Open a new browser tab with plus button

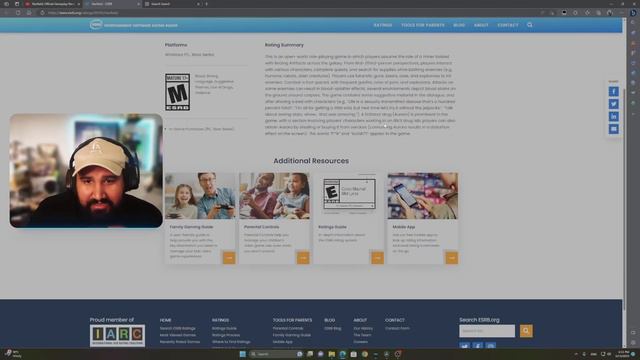(206, 4)
